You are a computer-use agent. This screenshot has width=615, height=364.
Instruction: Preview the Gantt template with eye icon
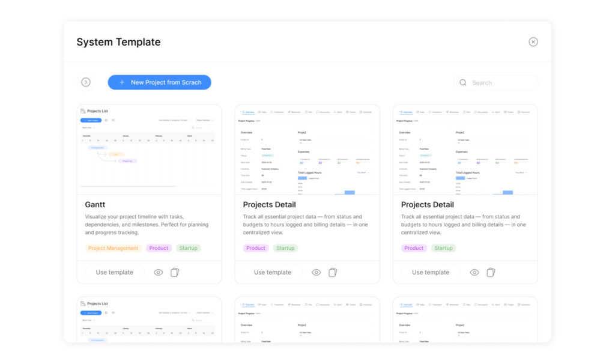[158, 272]
